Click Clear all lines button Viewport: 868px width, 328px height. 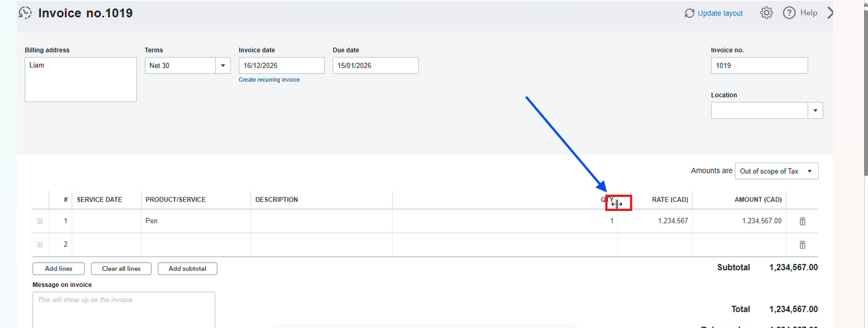coord(121,269)
